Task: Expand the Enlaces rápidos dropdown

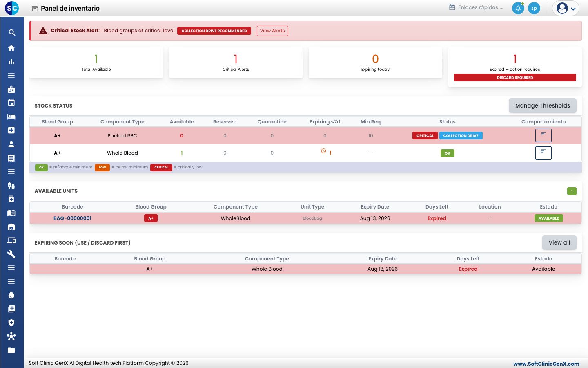Action: (476, 7)
